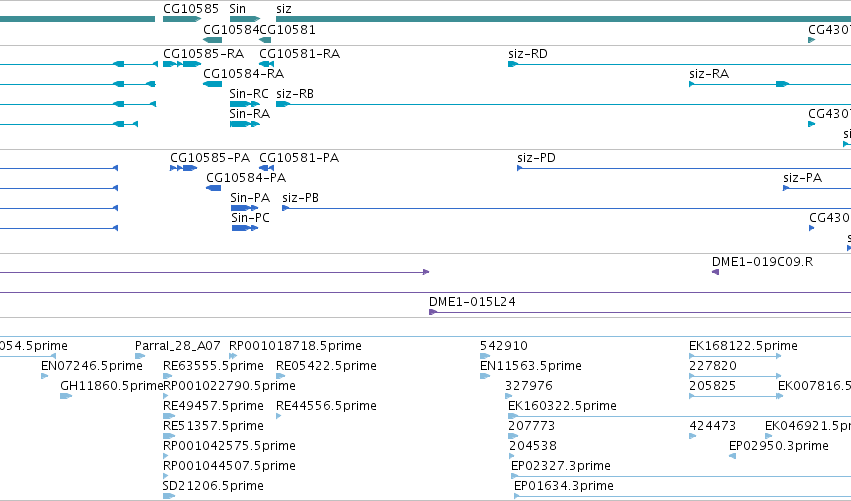Select the Sin-PA protein label

pos(250,198)
